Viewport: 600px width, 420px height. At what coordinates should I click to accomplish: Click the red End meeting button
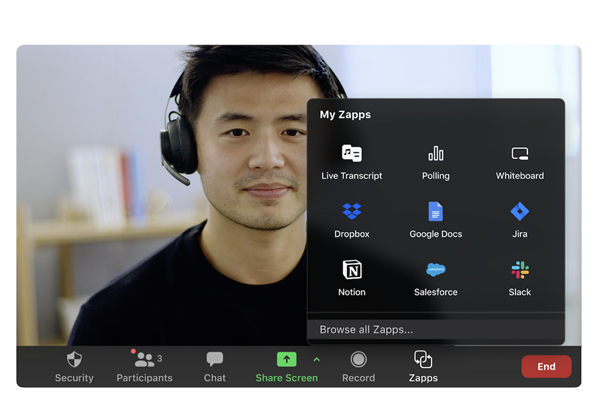click(x=546, y=366)
